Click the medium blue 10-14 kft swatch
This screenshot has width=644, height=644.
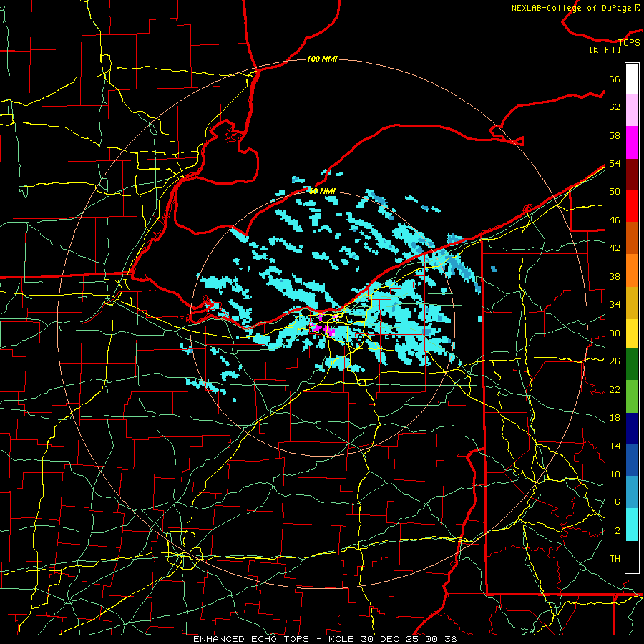click(632, 460)
